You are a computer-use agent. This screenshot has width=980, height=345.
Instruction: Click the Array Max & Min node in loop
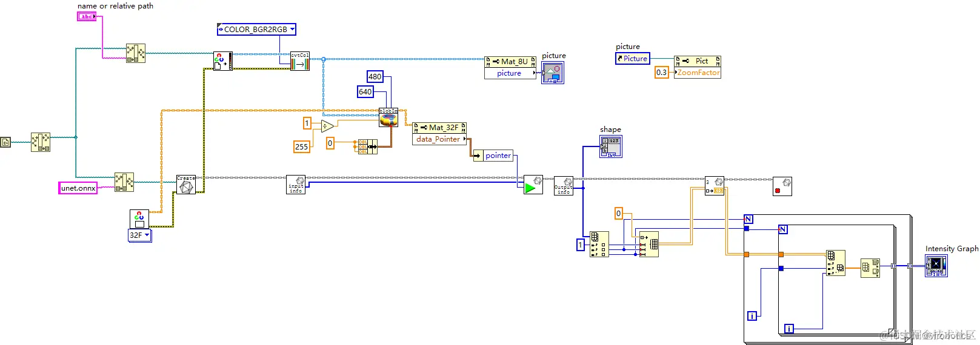870,268
